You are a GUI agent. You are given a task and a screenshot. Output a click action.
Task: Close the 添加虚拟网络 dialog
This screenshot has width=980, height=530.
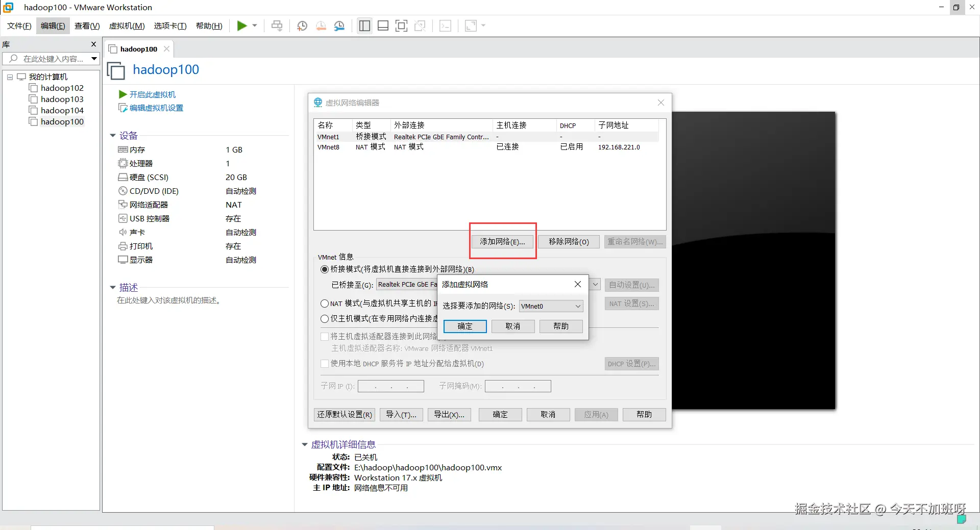click(578, 284)
